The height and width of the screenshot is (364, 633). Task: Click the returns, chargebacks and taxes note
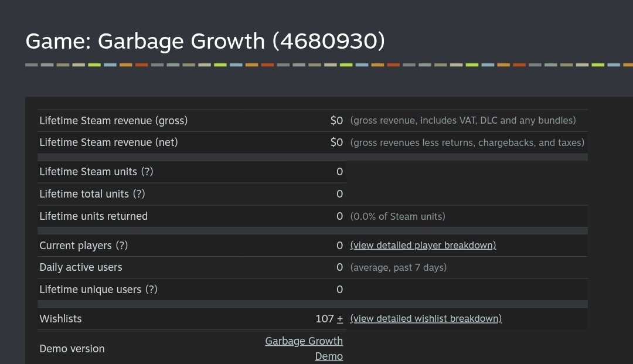[467, 142]
